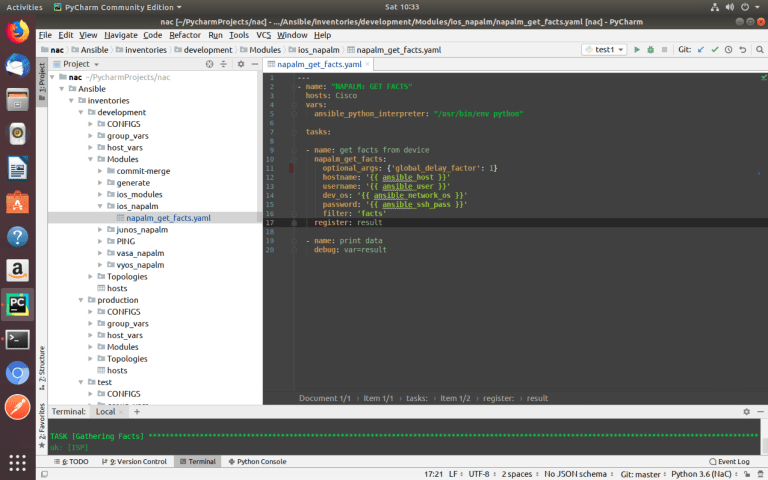
Task: Locate current file with the Project panel target icon
Action: [x=210, y=64]
